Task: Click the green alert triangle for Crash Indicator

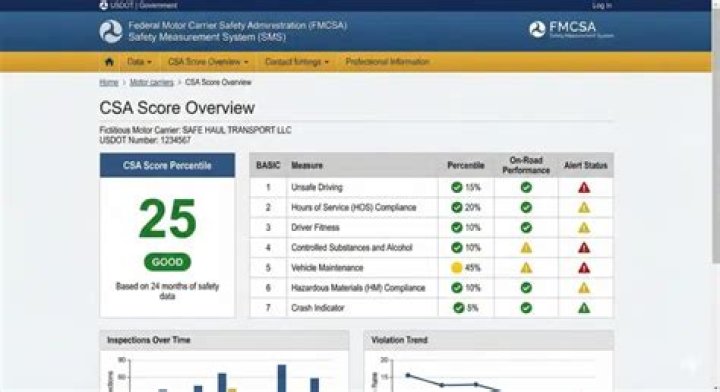Action: point(584,308)
